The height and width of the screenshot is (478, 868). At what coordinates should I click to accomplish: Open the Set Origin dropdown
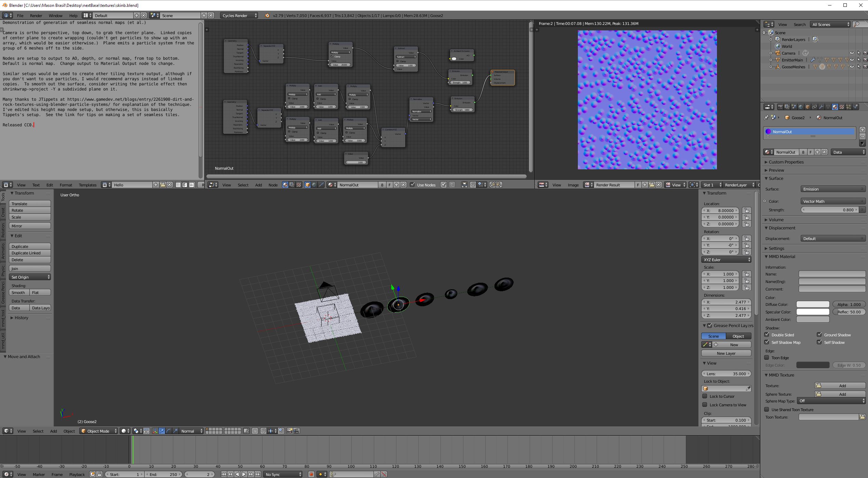tap(30, 277)
